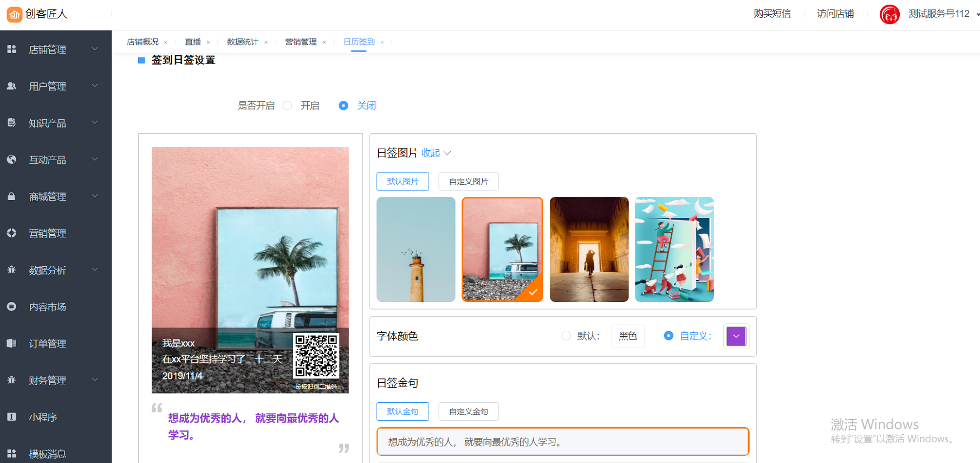Image resolution: width=980 pixels, height=463 pixels.
Task: Click the red account avatar icon
Action: (890, 14)
